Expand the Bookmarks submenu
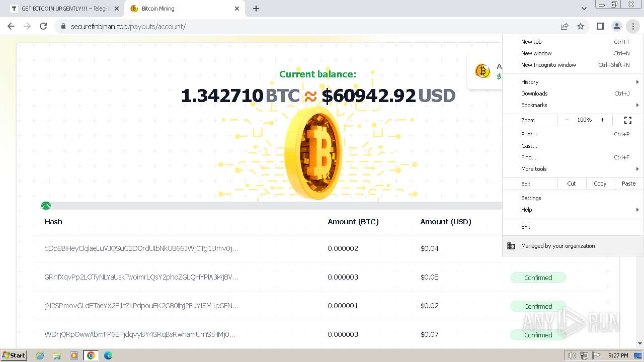 pyautogui.click(x=573, y=105)
